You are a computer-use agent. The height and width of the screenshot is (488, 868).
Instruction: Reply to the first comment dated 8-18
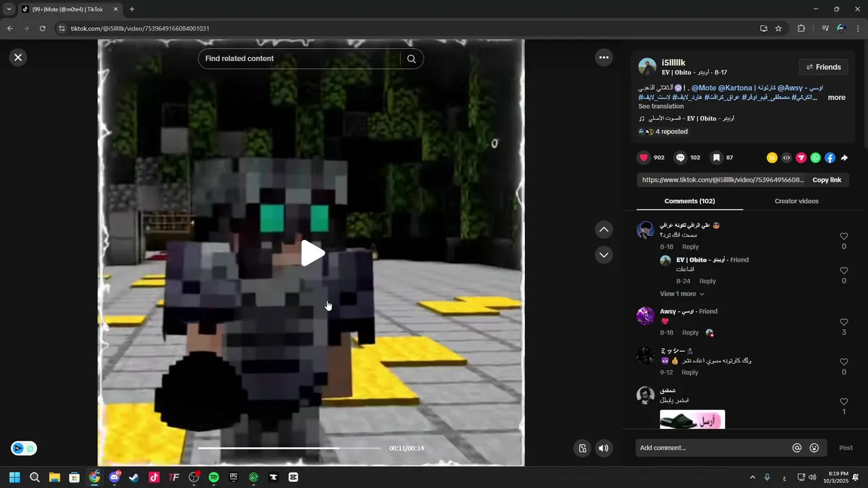click(x=690, y=247)
